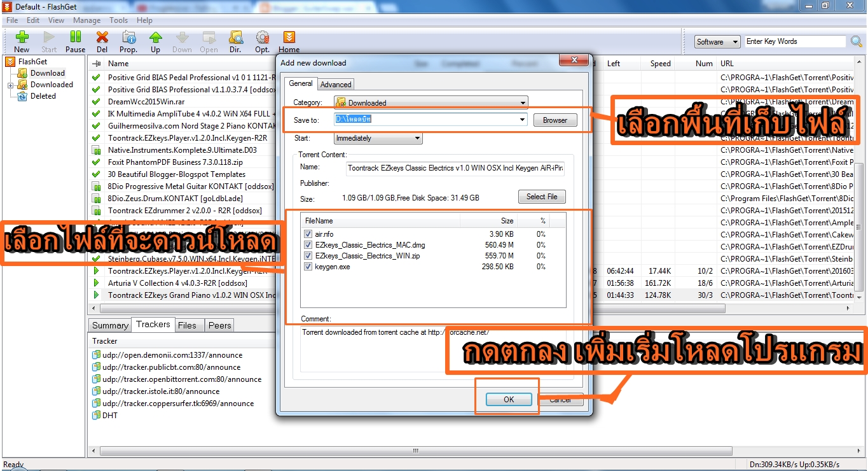Uncheck the air.nfo file checkbox
This screenshot has width=868, height=471.
[308, 234]
